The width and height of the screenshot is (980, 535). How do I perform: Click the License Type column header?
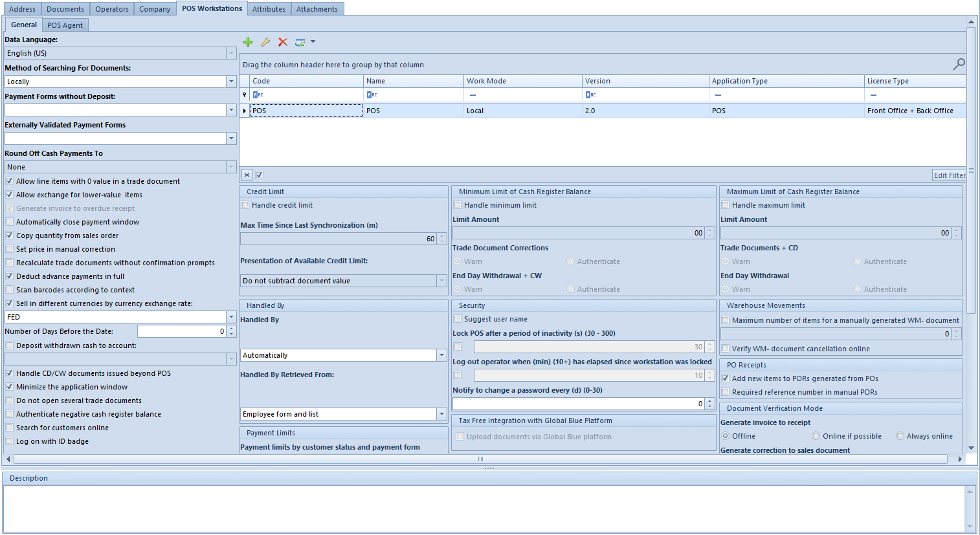[x=915, y=81]
